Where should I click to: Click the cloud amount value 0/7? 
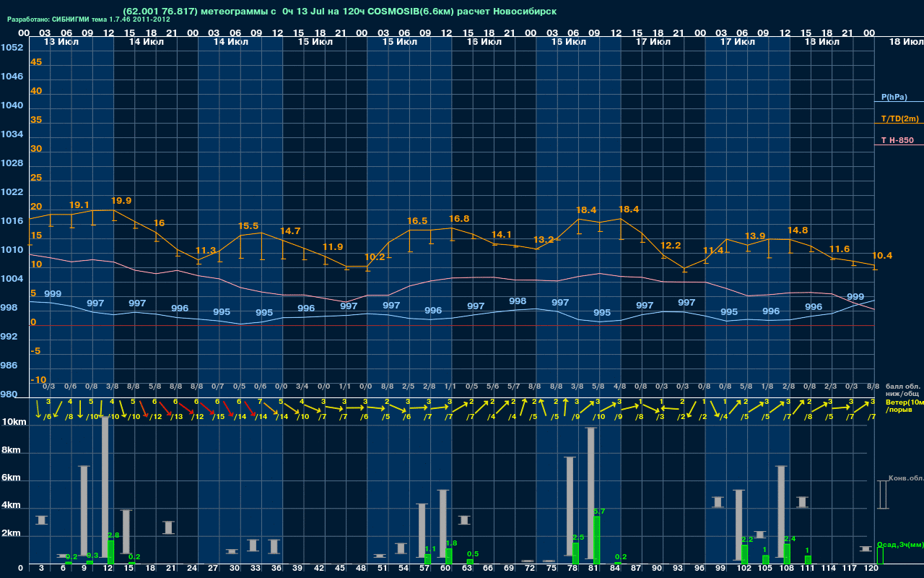click(x=218, y=387)
